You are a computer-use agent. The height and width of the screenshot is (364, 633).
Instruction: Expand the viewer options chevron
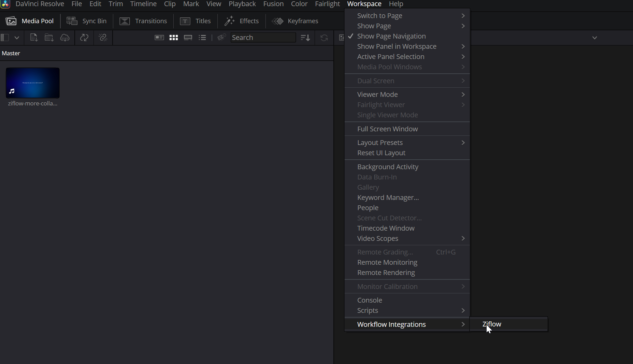pyautogui.click(x=595, y=38)
